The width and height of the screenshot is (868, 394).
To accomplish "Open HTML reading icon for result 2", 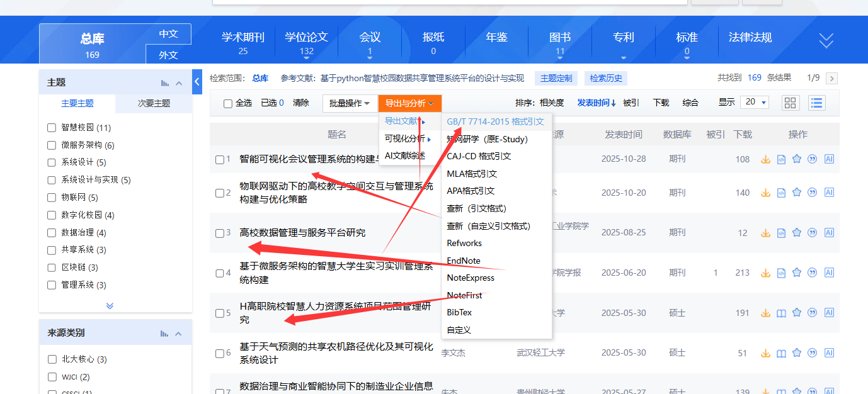I will click(x=781, y=193).
